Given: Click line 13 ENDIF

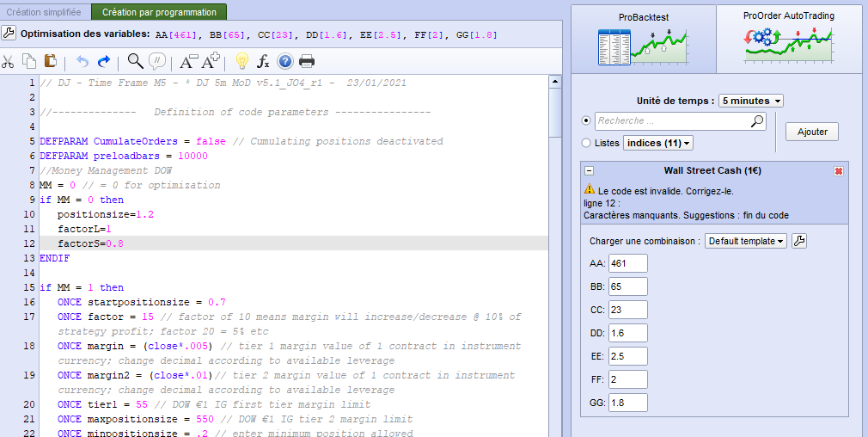Looking at the screenshot, I should click(x=55, y=258).
